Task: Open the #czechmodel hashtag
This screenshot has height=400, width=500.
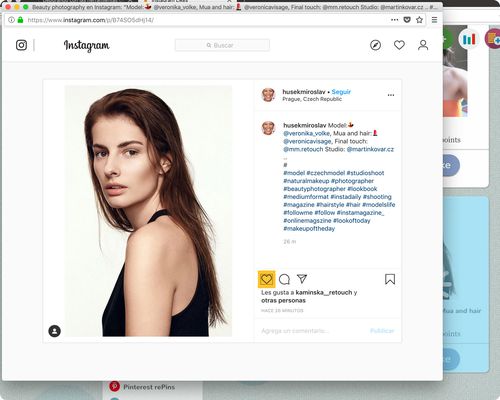Action: 325,173
